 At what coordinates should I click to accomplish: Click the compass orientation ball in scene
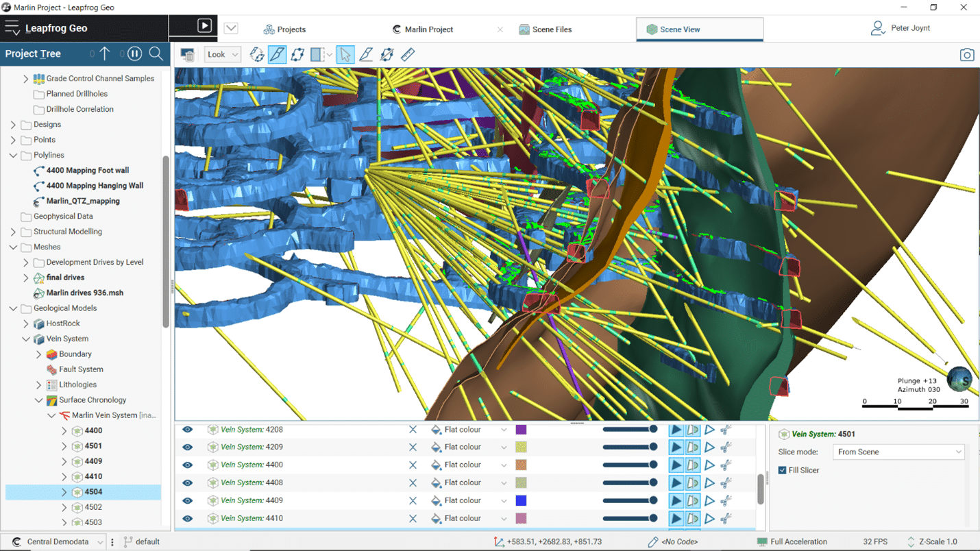(959, 379)
